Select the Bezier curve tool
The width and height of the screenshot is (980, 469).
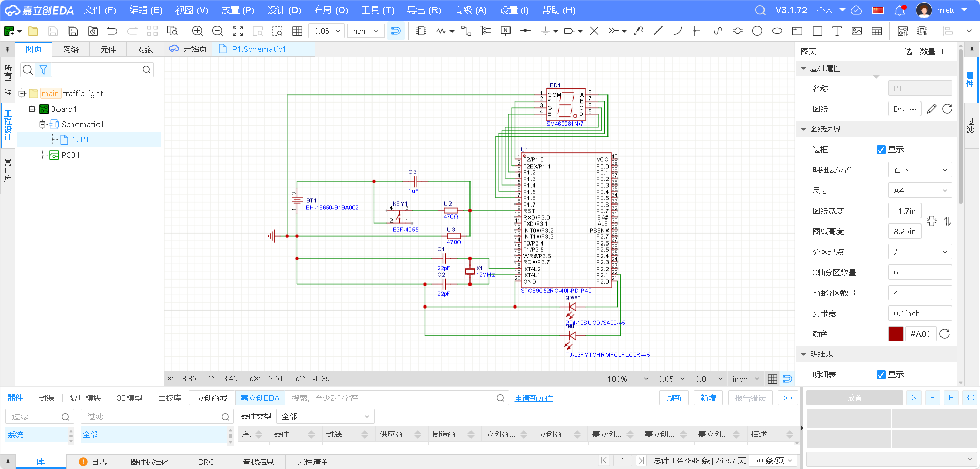(718, 31)
